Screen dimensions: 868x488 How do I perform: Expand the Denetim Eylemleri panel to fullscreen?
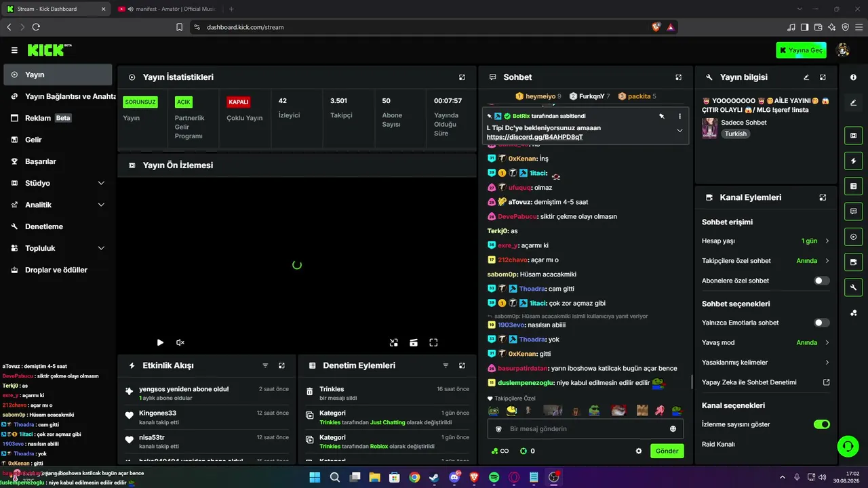tap(462, 365)
